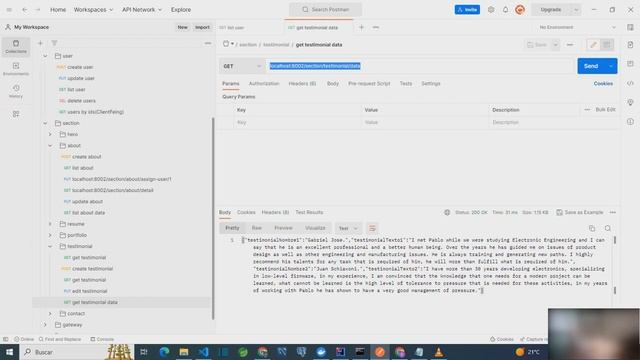Viewport: 640px width, 360px height.
Task: Open the settings gear icon in the header
Action: (491, 9)
